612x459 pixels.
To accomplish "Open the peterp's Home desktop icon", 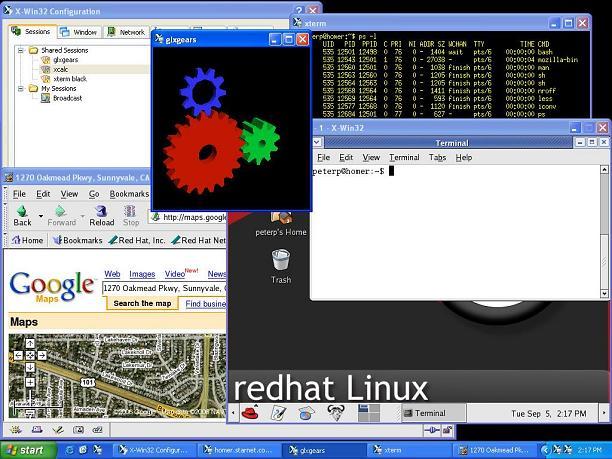I will pyautogui.click(x=281, y=224).
